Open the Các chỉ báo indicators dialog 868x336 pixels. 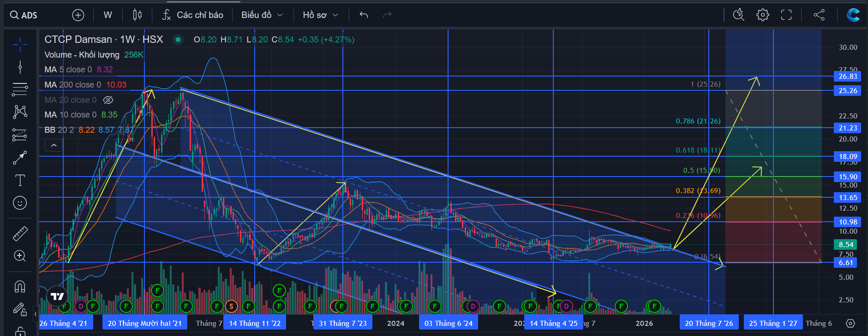pyautogui.click(x=192, y=15)
